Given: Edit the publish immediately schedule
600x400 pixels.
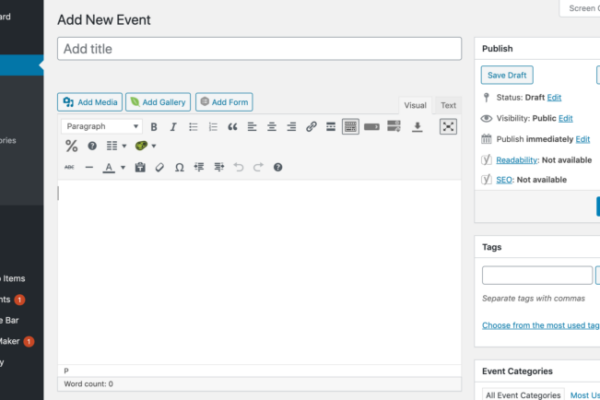Looking at the screenshot, I should [583, 139].
